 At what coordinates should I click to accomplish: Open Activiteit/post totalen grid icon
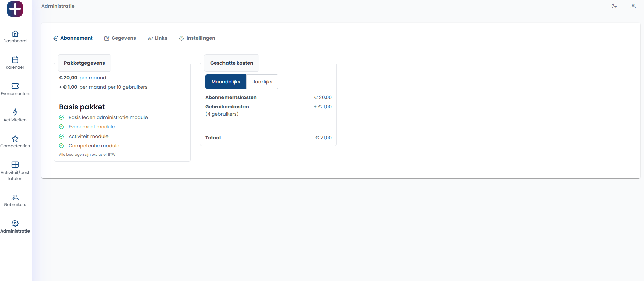15,165
